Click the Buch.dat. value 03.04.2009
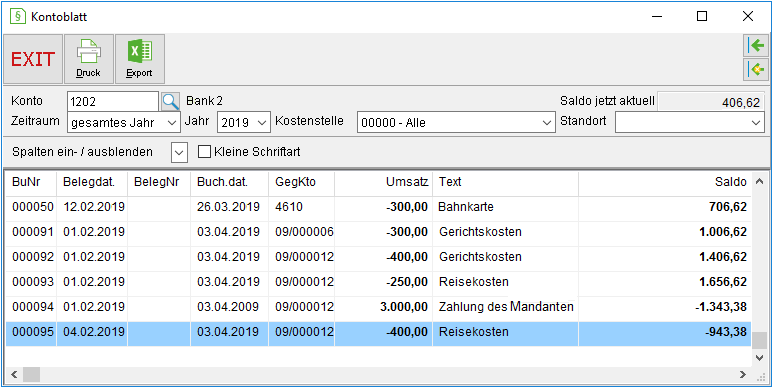 (228, 307)
